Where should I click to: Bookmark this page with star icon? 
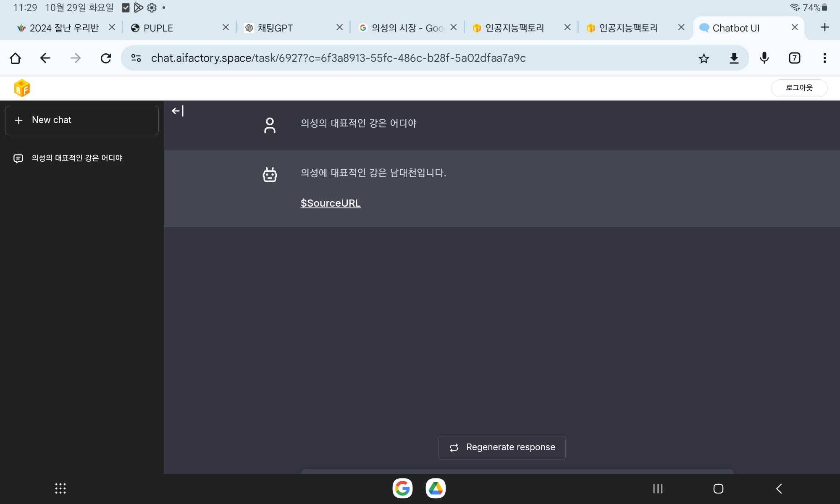(x=703, y=58)
